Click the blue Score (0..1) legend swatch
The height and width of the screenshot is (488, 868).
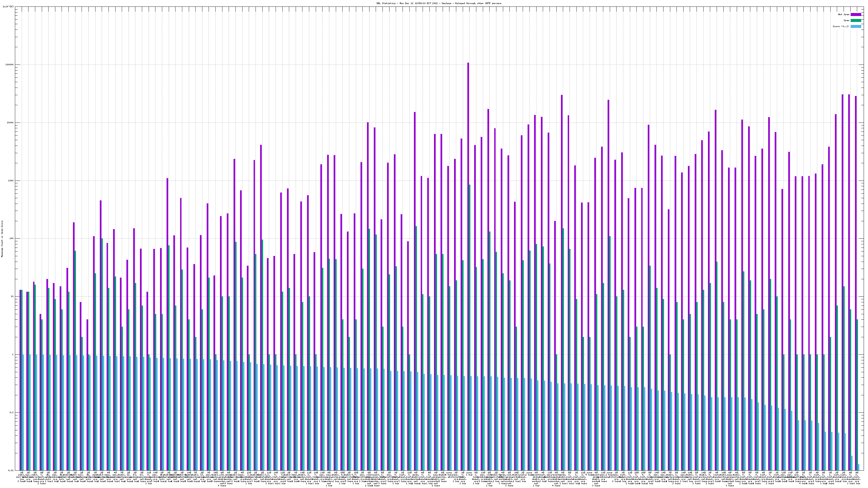pyautogui.click(x=856, y=26)
